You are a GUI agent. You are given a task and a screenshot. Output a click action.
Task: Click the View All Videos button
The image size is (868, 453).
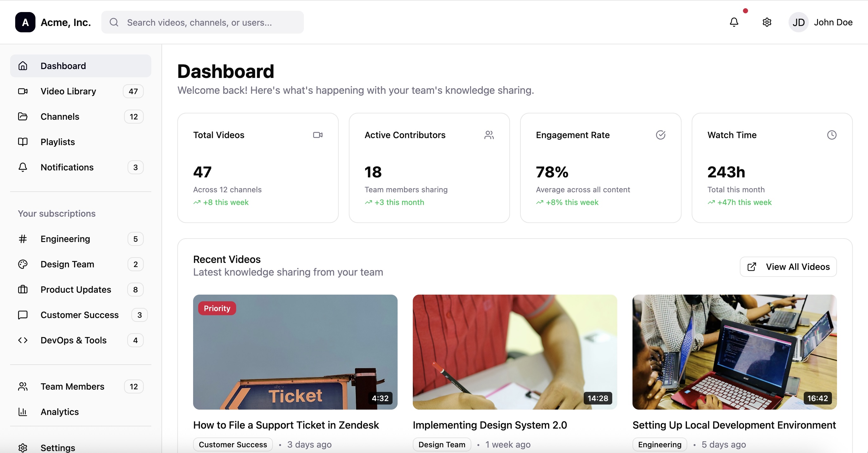coord(788,267)
